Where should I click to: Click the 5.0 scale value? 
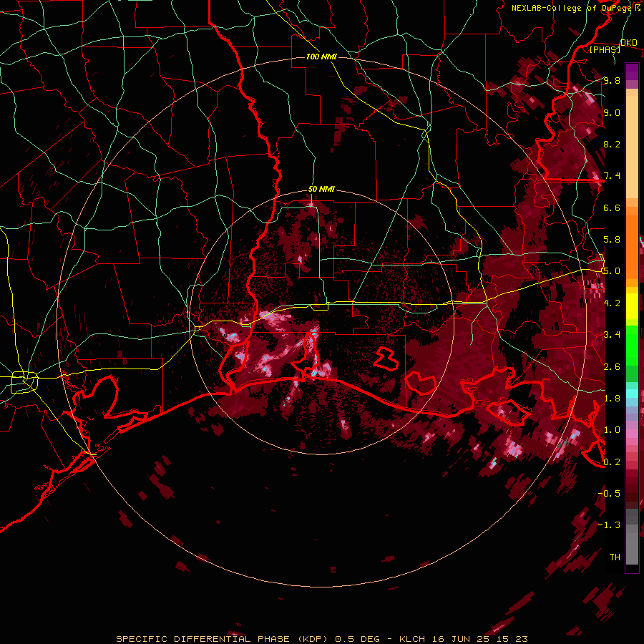612,271
